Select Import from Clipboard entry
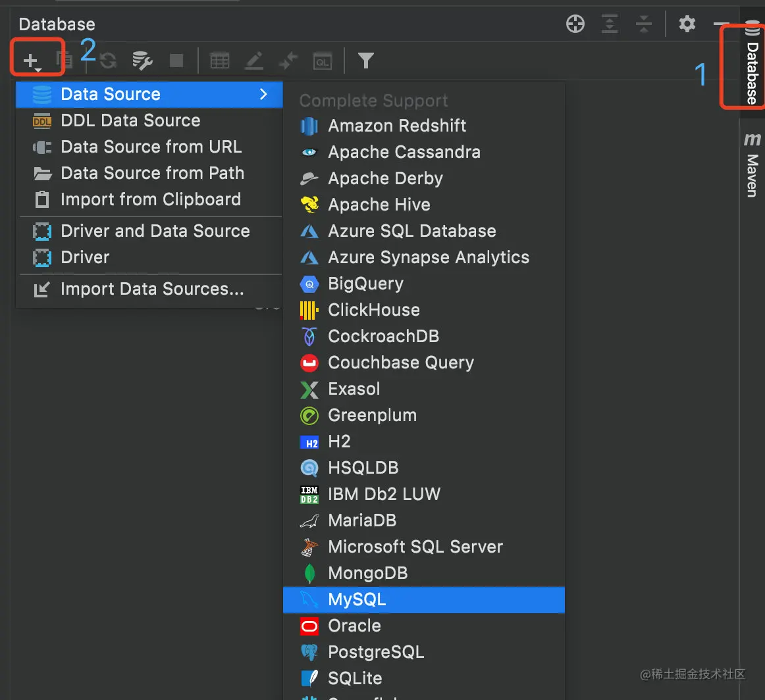 149,199
